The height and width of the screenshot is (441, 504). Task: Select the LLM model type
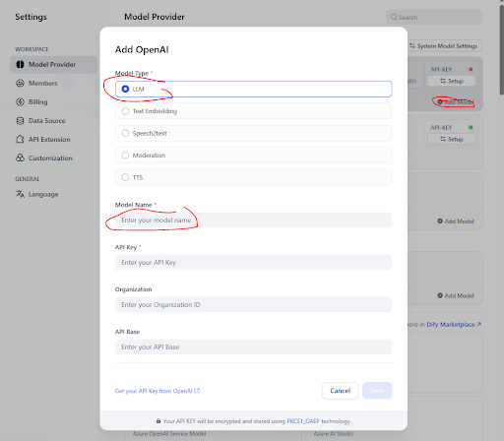[x=253, y=89]
